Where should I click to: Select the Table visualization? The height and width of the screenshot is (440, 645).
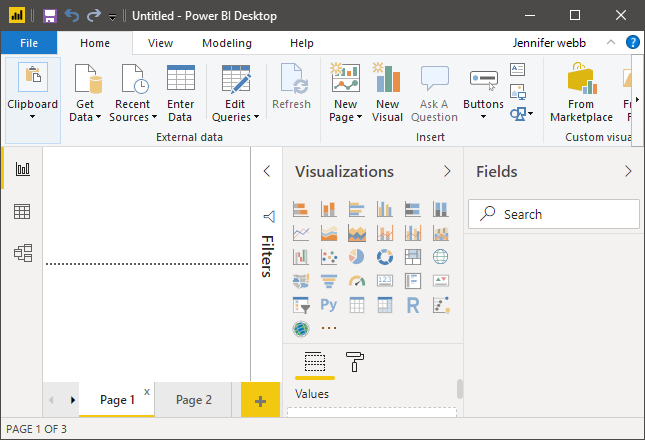tap(357, 305)
